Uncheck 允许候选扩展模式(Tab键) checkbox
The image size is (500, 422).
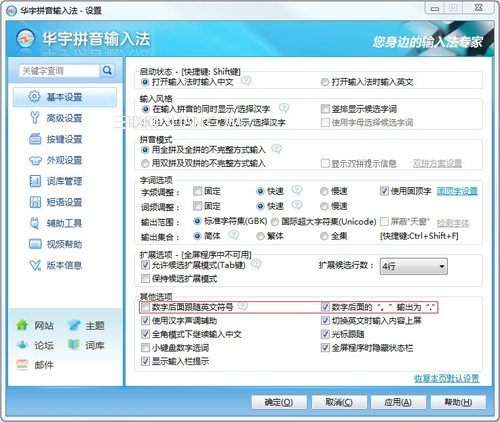[145, 265]
